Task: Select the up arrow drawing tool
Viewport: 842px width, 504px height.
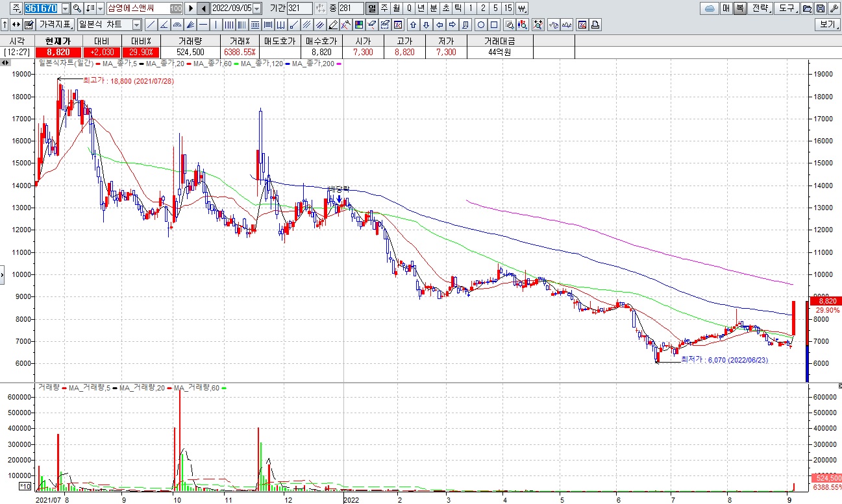Action: (x=413, y=25)
